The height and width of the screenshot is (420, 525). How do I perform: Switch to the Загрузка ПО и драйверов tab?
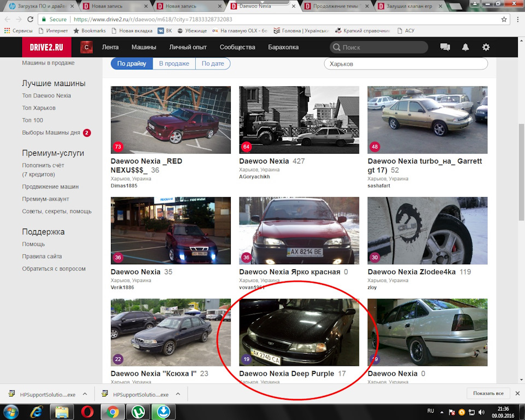tap(42, 6)
